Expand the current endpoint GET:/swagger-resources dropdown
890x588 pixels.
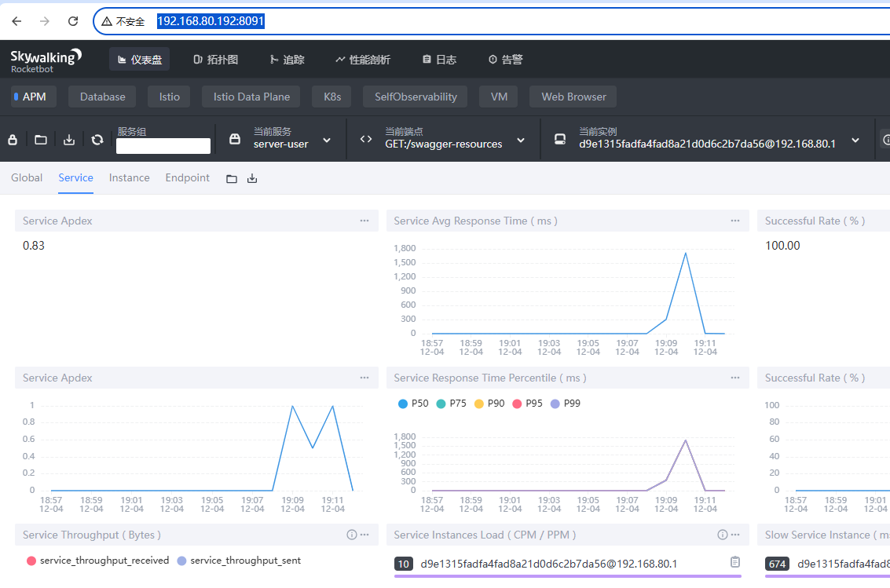click(521, 140)
